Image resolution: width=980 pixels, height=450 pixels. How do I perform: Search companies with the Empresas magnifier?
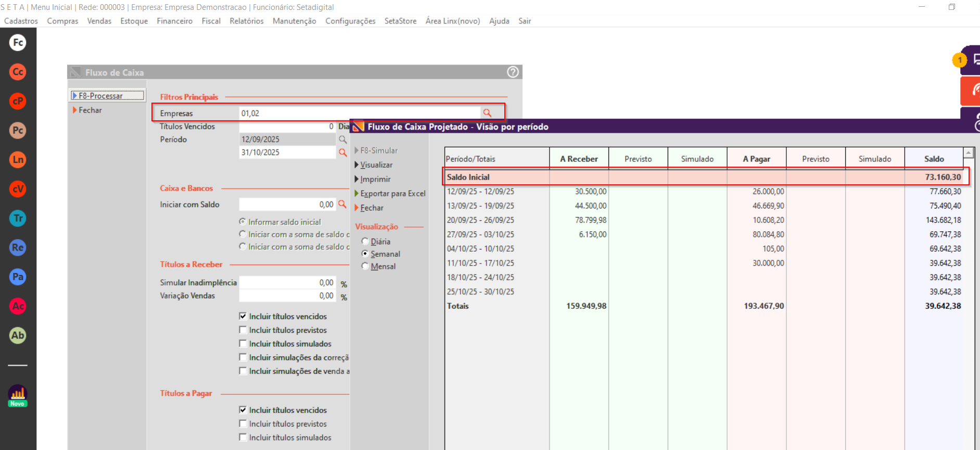pyautogui.click(x=487, y=113)
